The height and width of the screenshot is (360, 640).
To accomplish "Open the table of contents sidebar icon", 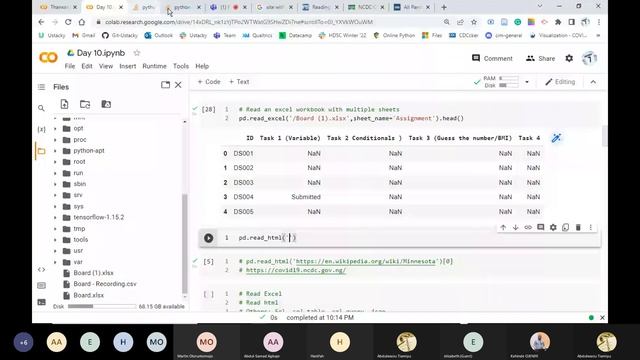I will coord(41,87).
